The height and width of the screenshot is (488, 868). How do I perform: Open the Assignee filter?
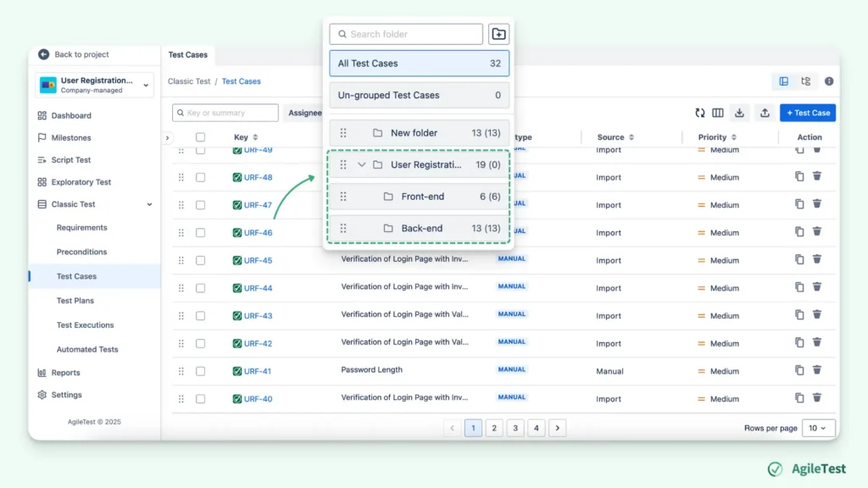pos(304,113)
